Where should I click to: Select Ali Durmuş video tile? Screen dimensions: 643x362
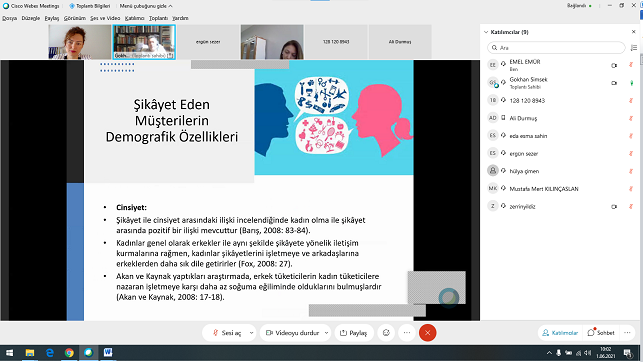click(400, 42)
